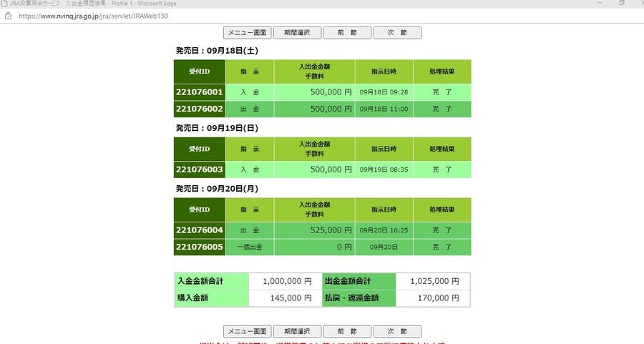
Task: Select the 一括出金 entry for 221076005
Action: pyautogui.click(x=250, y=247)
